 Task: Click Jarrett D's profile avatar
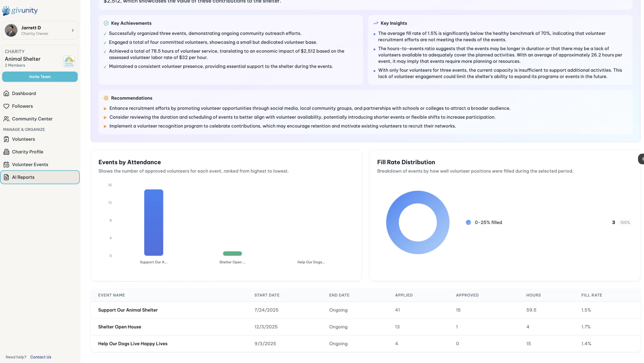point(11,30)
